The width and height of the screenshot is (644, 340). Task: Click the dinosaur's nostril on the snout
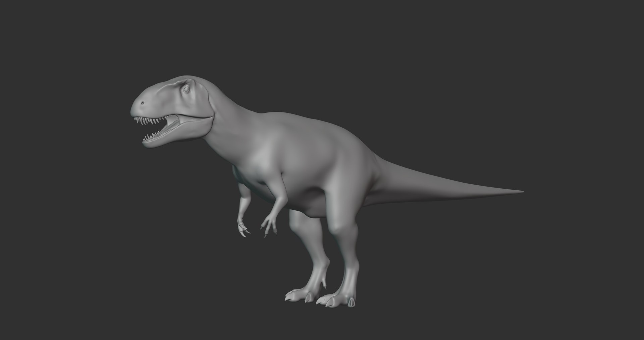point(143,103)
